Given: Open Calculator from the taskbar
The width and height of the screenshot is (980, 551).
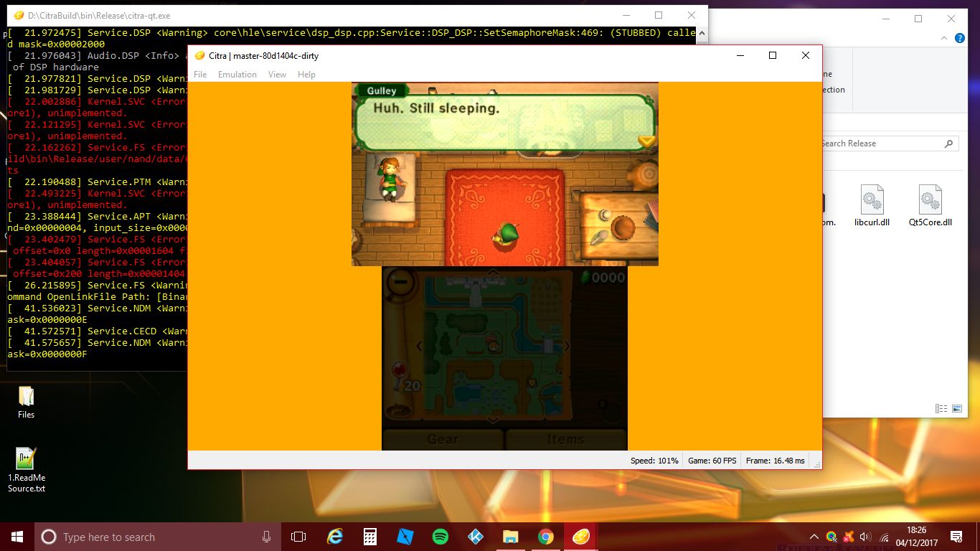Looking at the screenshot, I should 369,537.
